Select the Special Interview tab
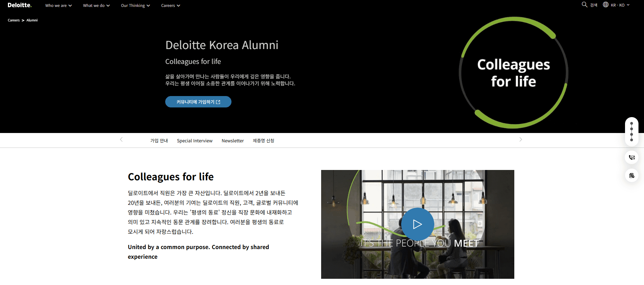644x285 pixels. pos(195,141)
